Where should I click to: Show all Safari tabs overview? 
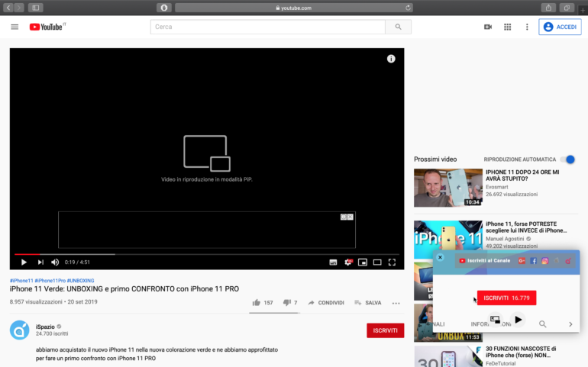567,8
